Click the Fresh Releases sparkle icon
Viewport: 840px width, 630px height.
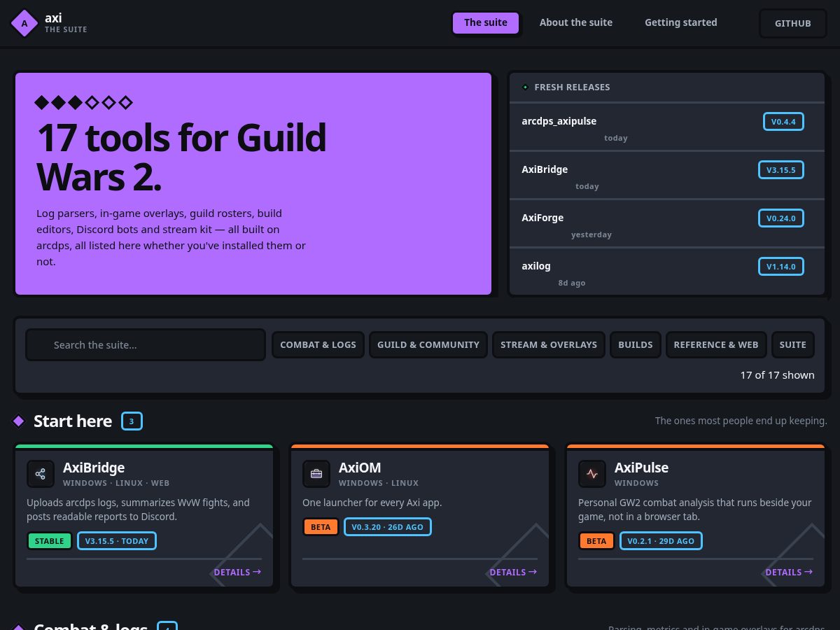[x=525, y=87]
